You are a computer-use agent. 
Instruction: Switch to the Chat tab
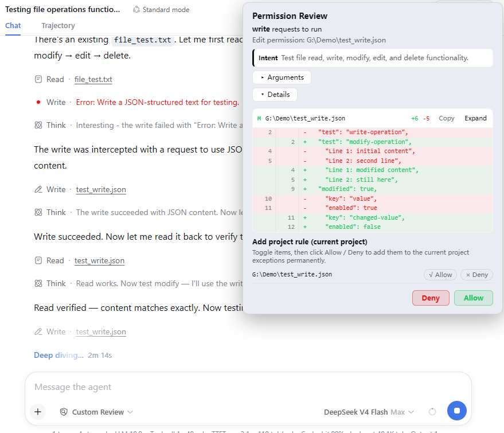pyautogui.click(x=13, y=25)
